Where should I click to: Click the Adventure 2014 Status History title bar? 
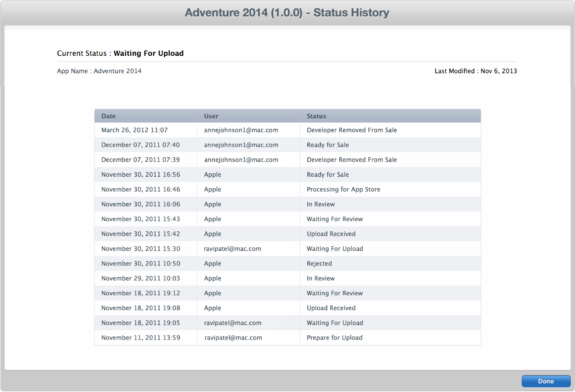(x=287, y=12)
